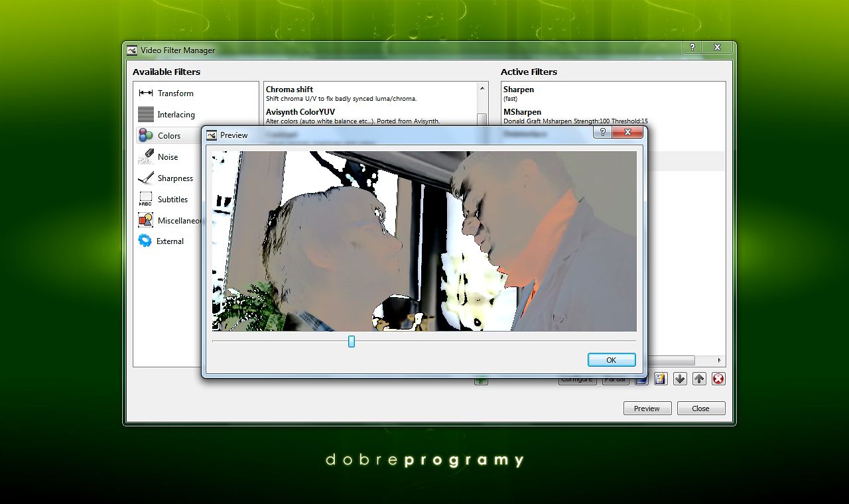Select the Sharpen active filter

[x=613, y=94]
